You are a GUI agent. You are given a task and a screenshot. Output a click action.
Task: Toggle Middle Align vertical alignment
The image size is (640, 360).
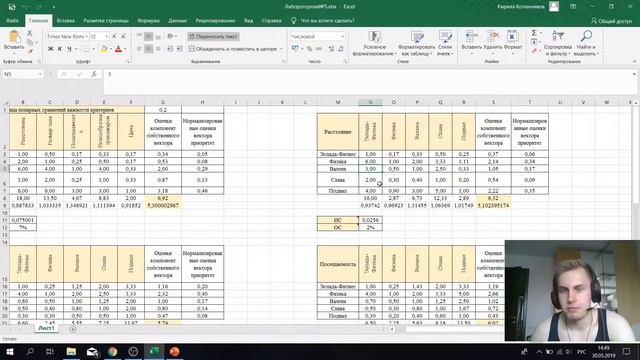click(x=149, y=36)
